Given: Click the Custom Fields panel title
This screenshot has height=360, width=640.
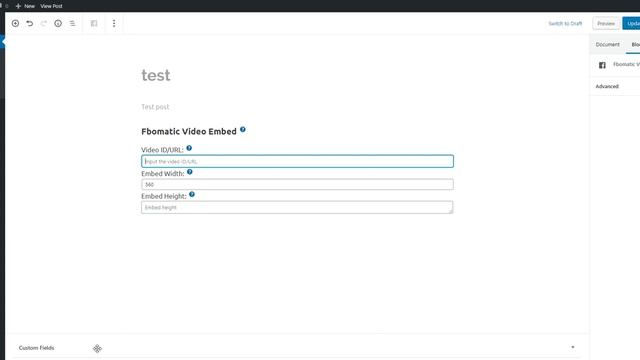Looking at the screenshot, I should 36,348.
